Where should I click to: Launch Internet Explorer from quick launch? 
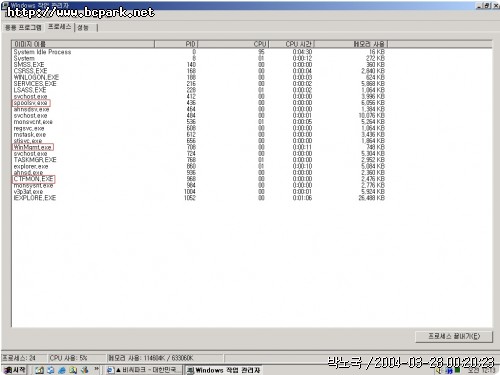[62, 370]
